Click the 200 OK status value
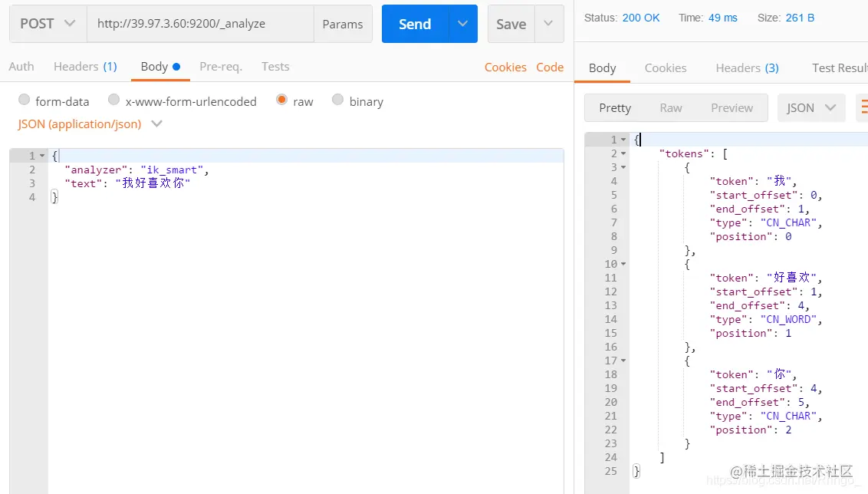Screen dimensions: 868x494 (x=641, y=18)
